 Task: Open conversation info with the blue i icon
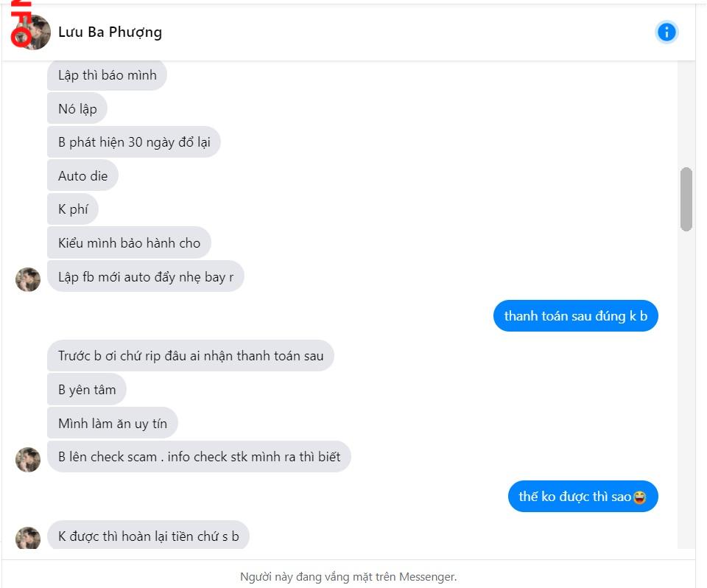coord(666,32)
